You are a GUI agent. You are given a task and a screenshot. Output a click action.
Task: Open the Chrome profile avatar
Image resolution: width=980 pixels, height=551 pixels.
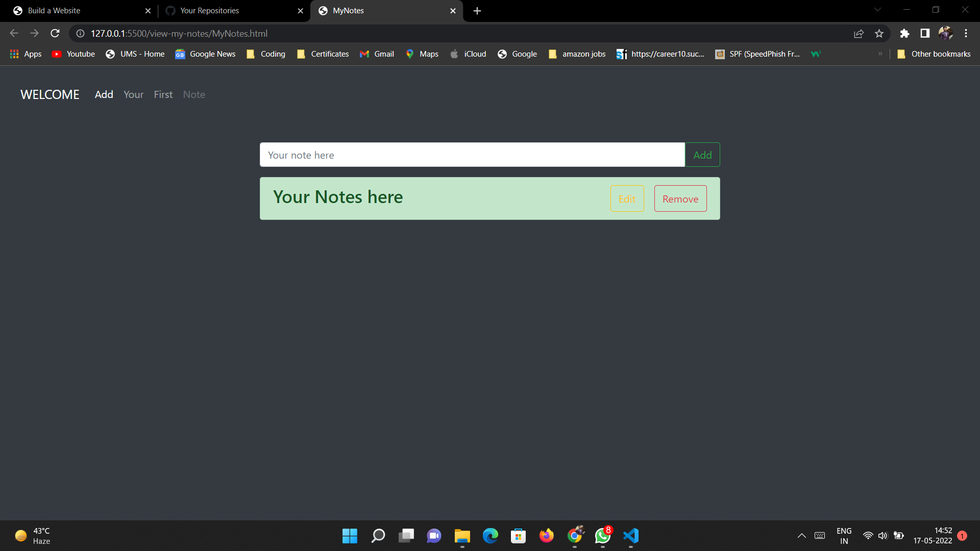[945, 33]
